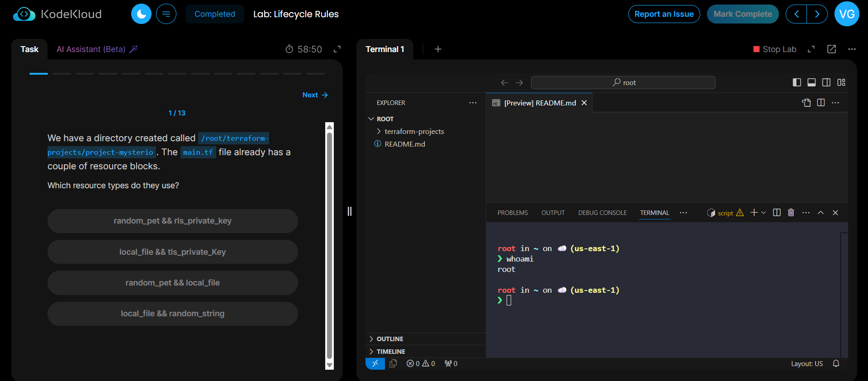Screen dimensions: 868x381
Task: Add a new terminal tab with plus
Action: (x=438, y=49)
